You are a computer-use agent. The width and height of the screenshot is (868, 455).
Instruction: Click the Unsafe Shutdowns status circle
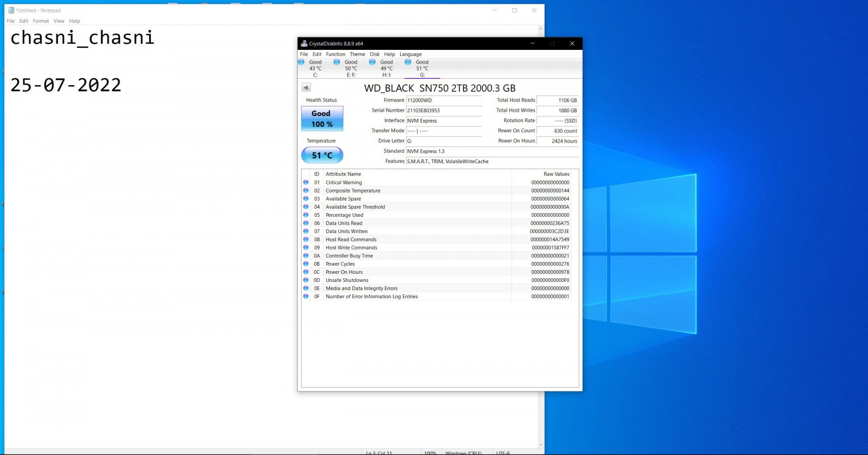tap(306, 280)
